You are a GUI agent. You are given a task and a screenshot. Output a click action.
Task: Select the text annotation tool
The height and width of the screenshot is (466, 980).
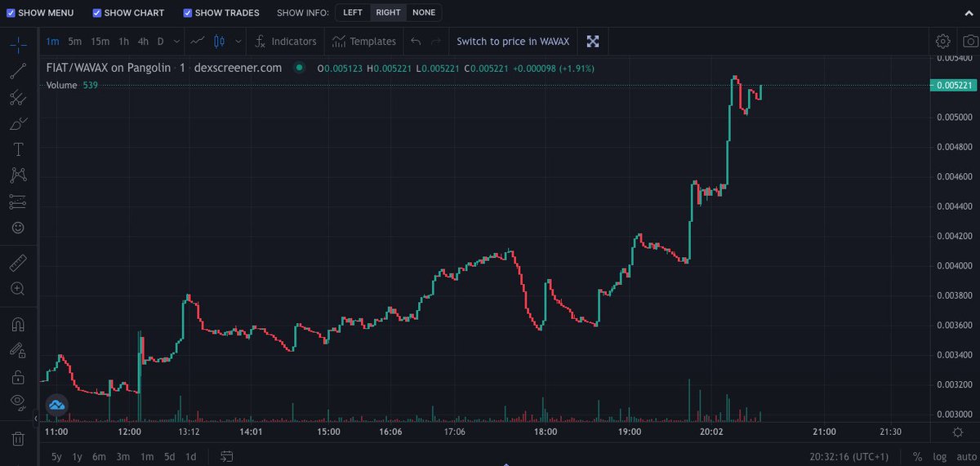click(x=18, y=149)
